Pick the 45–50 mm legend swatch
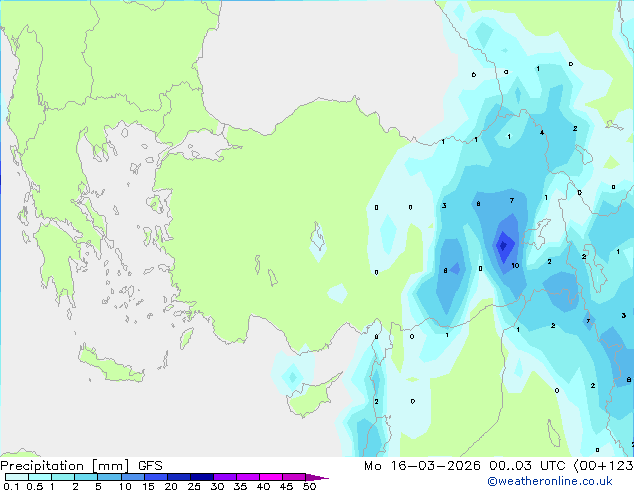Viewport: 634px width, 490px height. pyautogui.click(x=294, y=477)
